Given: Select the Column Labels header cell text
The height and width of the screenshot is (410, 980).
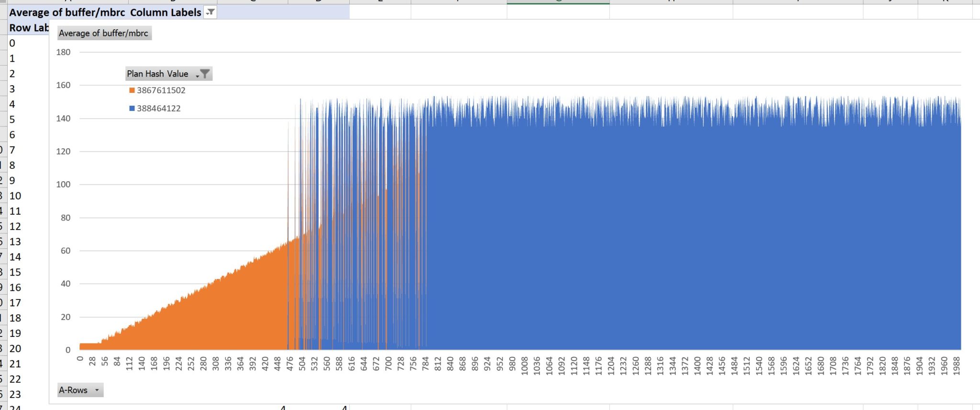Looking at the screenshot, I should point(166,12).
